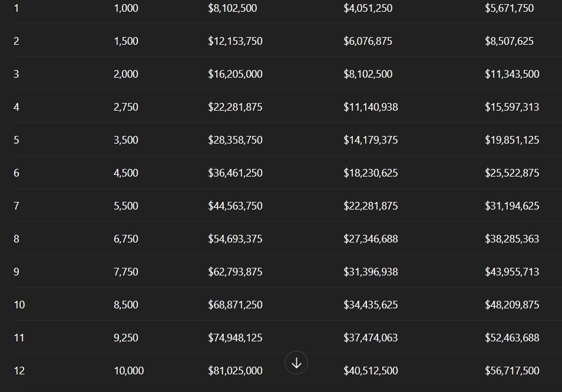Click the 10,000 value in row 12
This screenshot has height=392, width=562.
pyautogui.click(x=128, y=371)
